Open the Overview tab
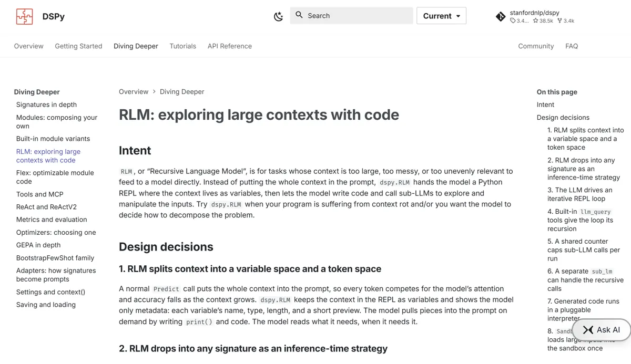Image resolution: width=631 pixels, height=364 pixels. [29, 46]
